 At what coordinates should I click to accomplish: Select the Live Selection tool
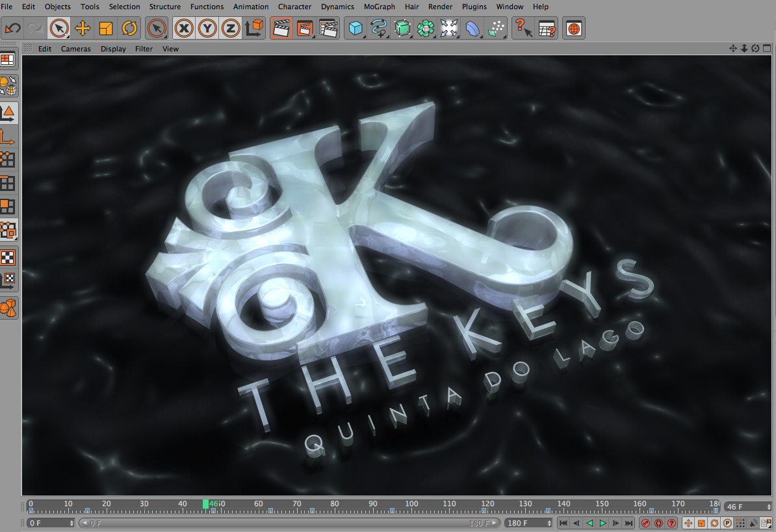[59, 28]
